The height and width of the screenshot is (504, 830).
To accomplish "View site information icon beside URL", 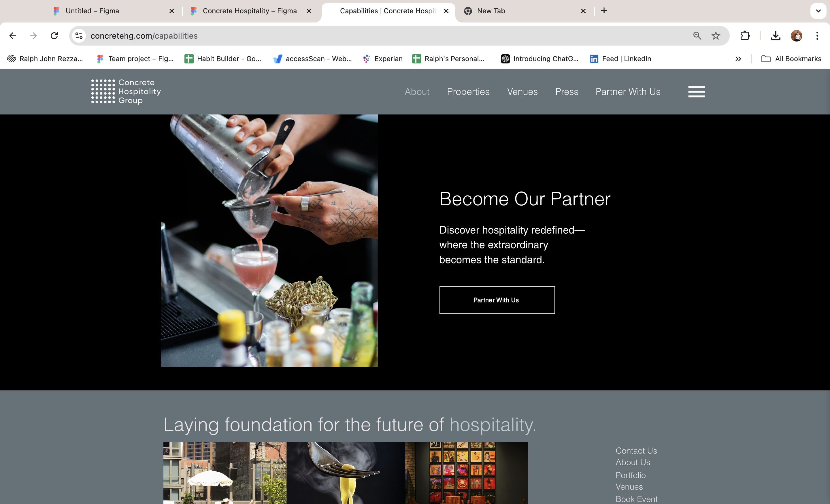I will pos(79,36).
